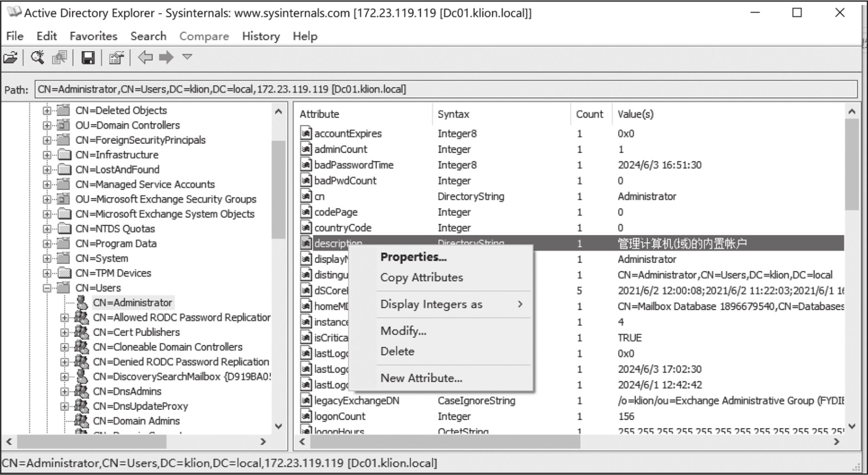Viewport: 868px width, 475px height.
Task: Open object properties toolbar icon
Action: pos(116,57)
